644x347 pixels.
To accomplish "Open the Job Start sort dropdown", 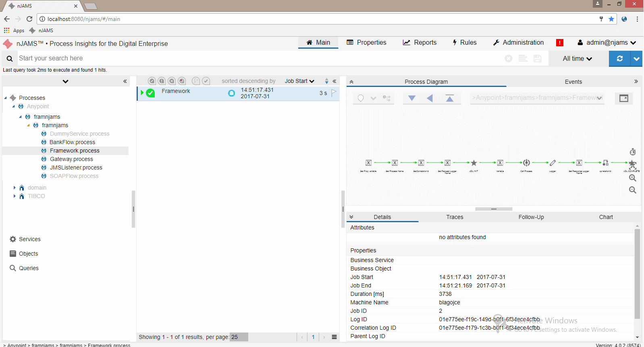I will click(299, 81).
